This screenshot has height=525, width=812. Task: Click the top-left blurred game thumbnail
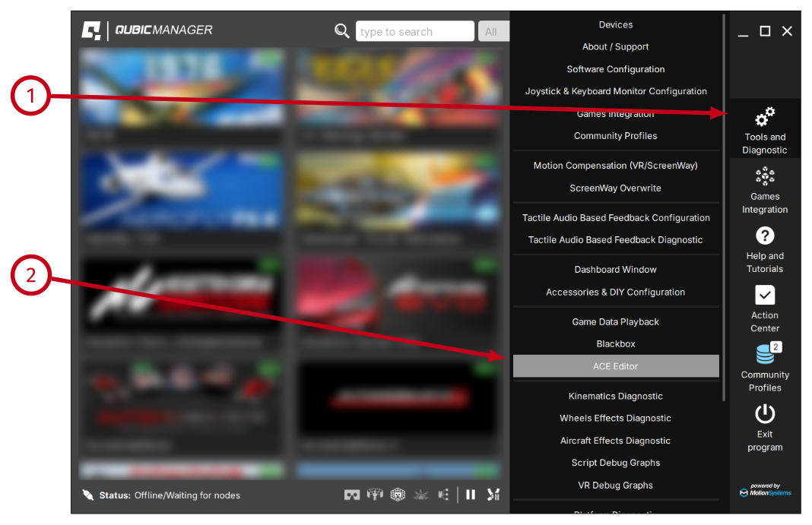[182, 95]
